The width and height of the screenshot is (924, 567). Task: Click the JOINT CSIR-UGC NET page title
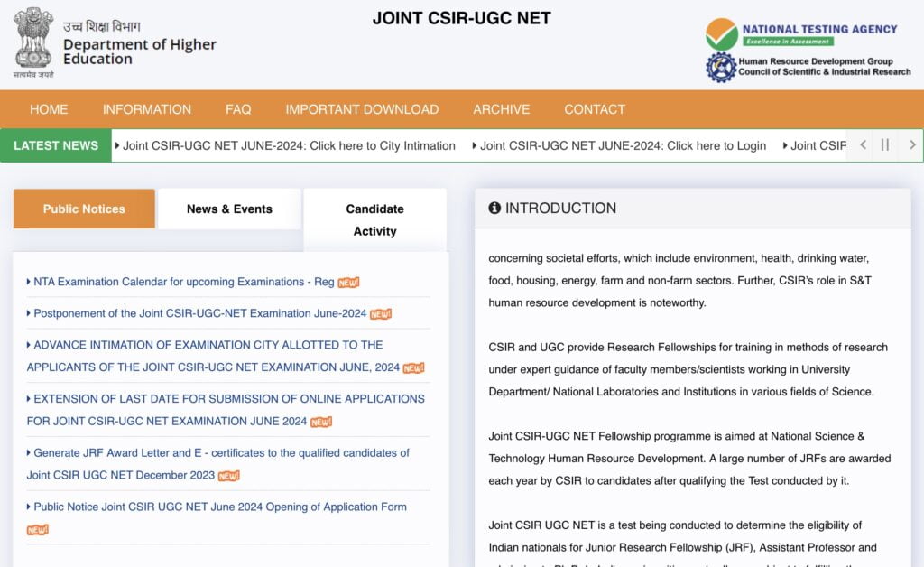point(462,18)
